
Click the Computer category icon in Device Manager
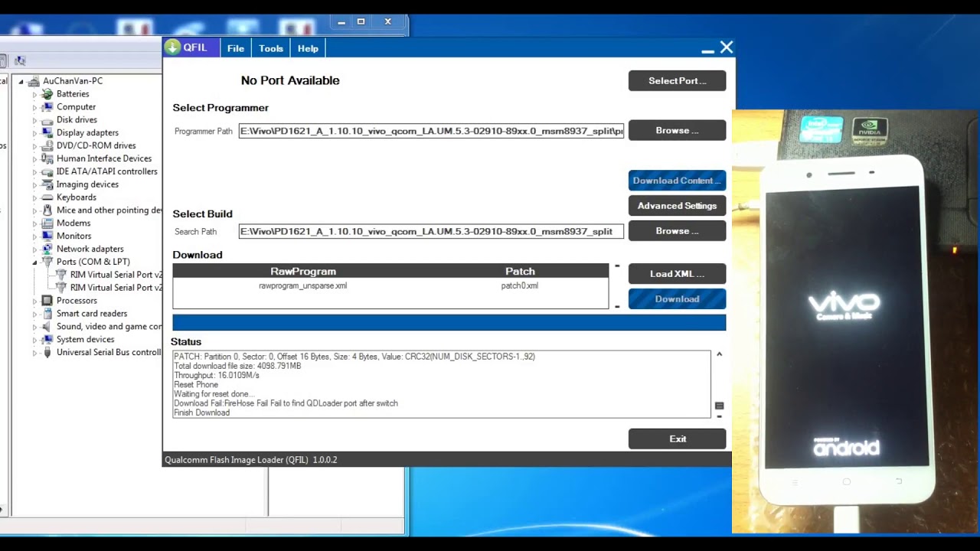[x=47, y=107]
